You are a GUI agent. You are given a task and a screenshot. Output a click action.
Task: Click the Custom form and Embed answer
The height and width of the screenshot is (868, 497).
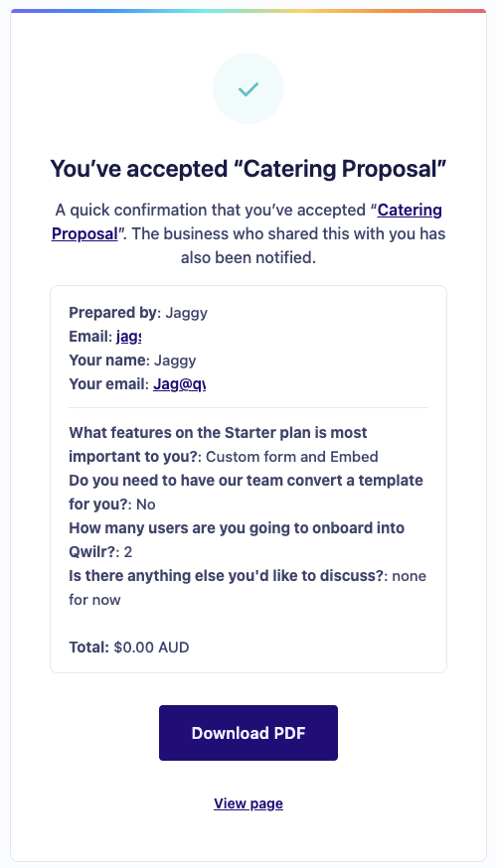coord(292,457)
